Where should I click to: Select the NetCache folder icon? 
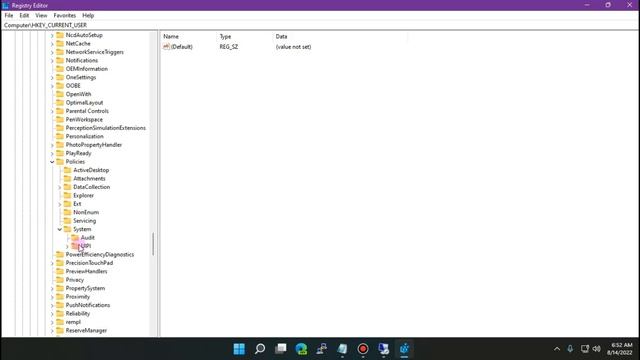[60, 43]
